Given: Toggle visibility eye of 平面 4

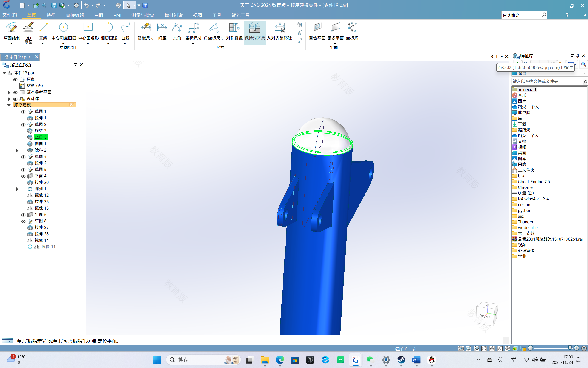Looking at the screenshot, I should click(23, 176).
